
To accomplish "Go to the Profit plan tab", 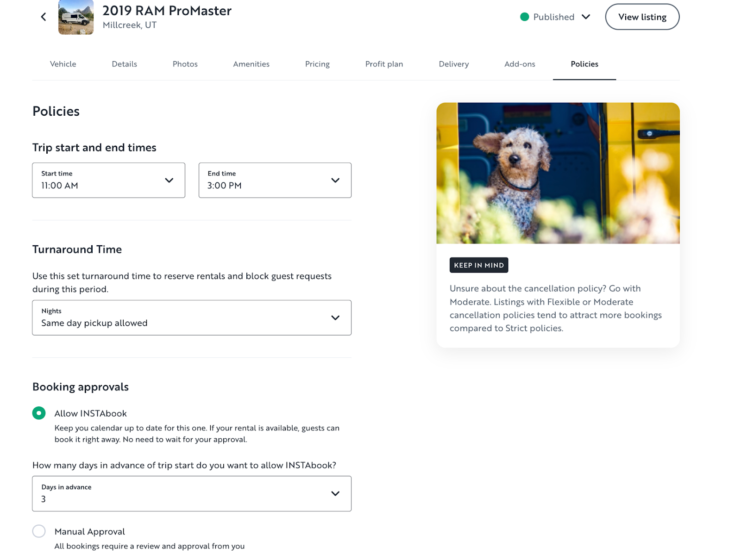I will click(x=384, y=64).
